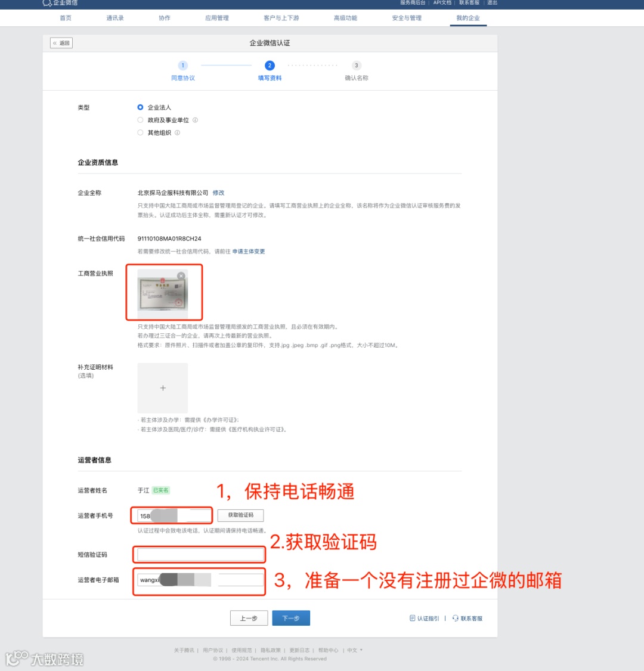This screenshot has height=671, width=644.
Task: Click step 2 填写资料 circle
Action: click(x=270, y=66)
